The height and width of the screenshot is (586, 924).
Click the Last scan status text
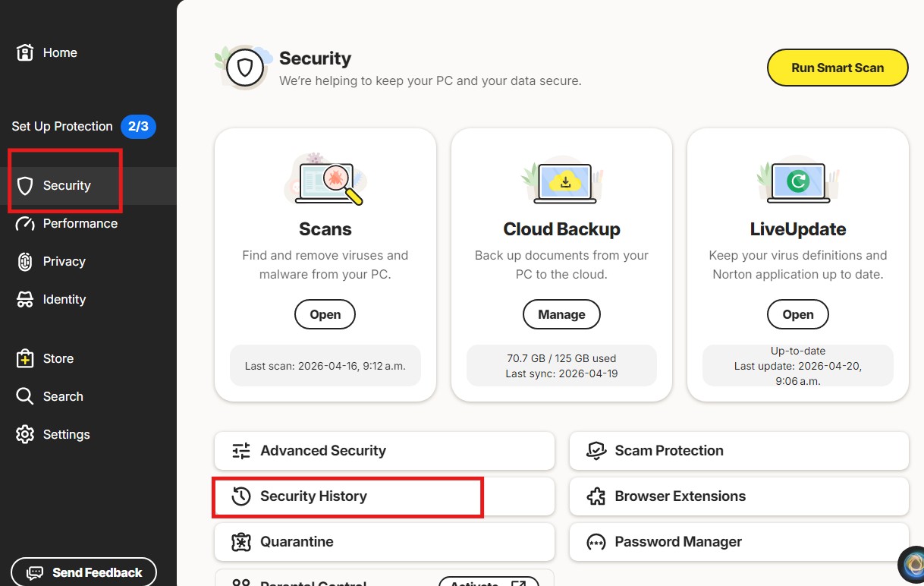click(x=325, y=366)
